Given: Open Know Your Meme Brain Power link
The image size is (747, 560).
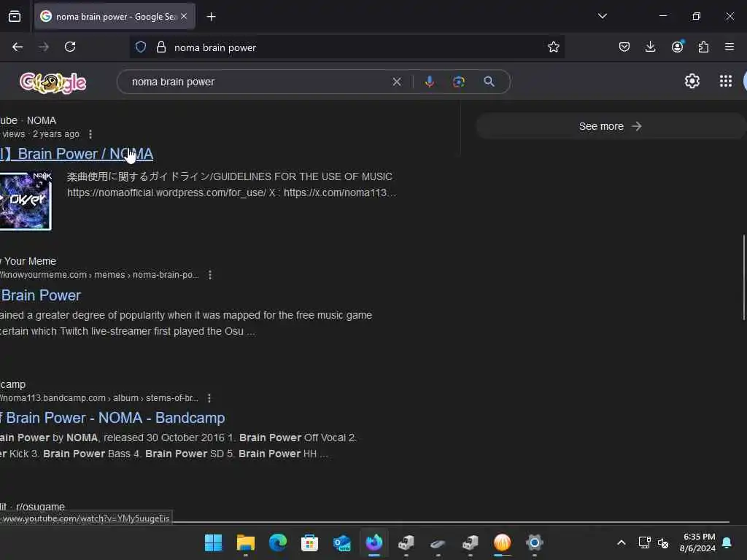Looking at the screenshot, I should point(41,295).
